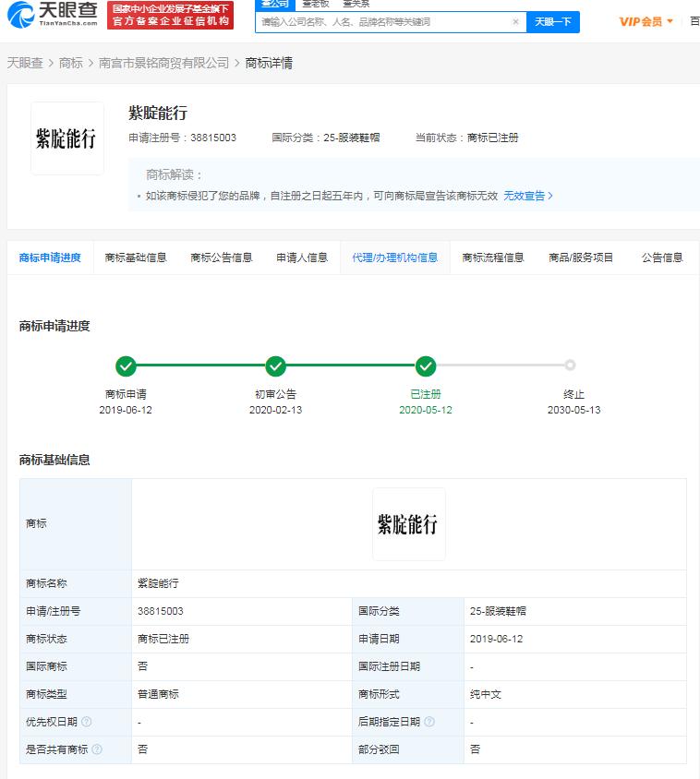
Task: Click the grey 终止 progress step marker
Action: click(570, 366)
